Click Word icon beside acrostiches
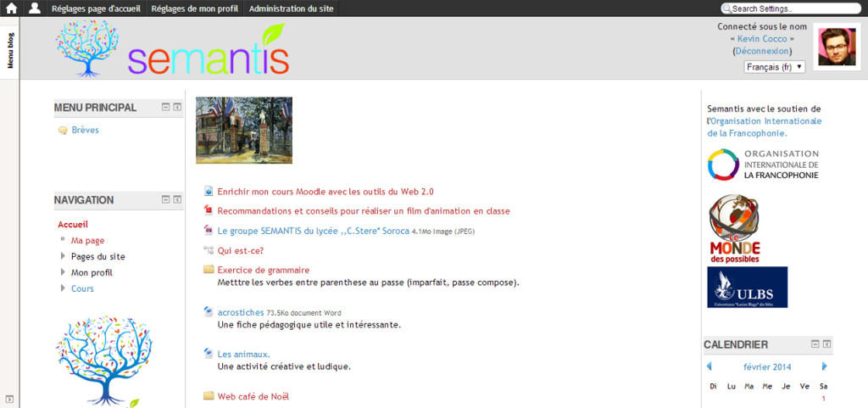The width and height of the screenshot is (868, 408). click(209, 311)
